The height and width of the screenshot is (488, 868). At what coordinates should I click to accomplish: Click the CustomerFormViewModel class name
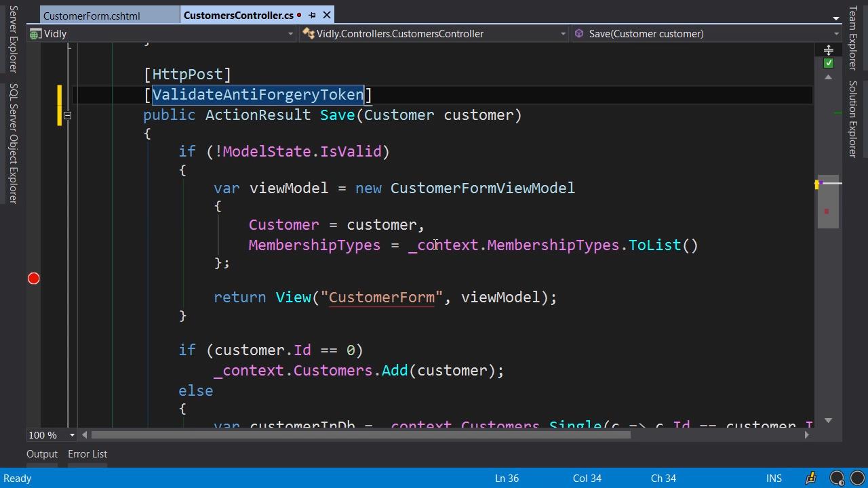pyautogui.click(x=483, y=188)
